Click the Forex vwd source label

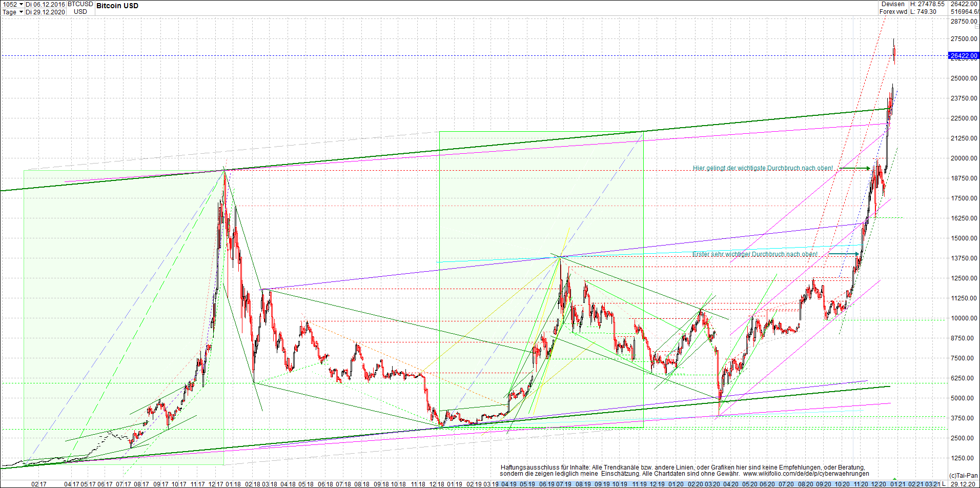pyautogui.click(x=893, y=12)
